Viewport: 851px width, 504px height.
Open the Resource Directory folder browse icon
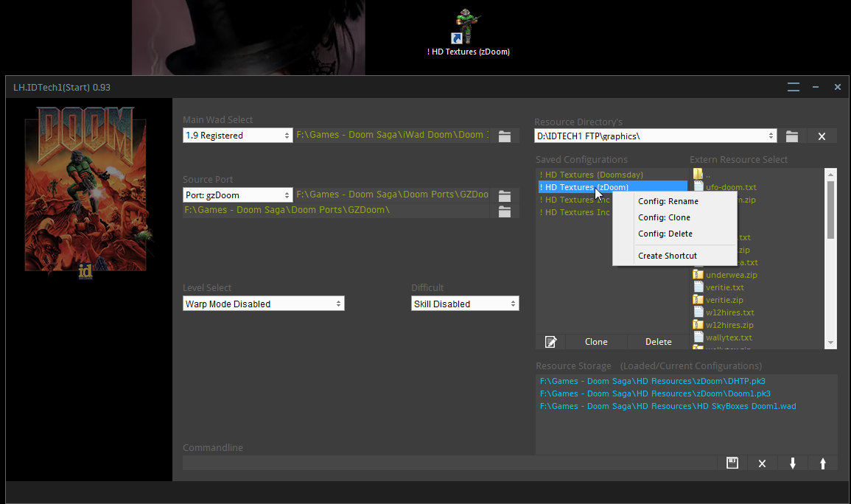click(792, 136)
